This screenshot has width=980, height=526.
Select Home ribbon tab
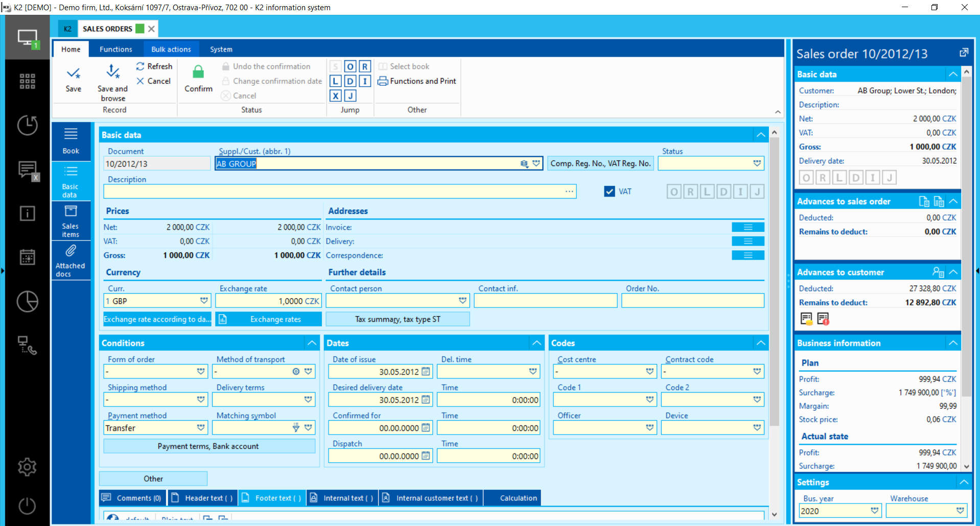[71, 50]
